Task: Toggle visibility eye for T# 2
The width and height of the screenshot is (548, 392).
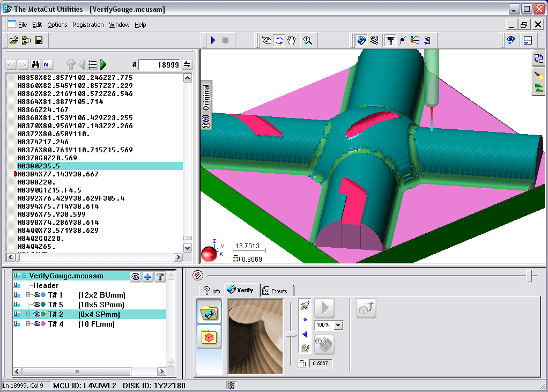Action: 36,314
